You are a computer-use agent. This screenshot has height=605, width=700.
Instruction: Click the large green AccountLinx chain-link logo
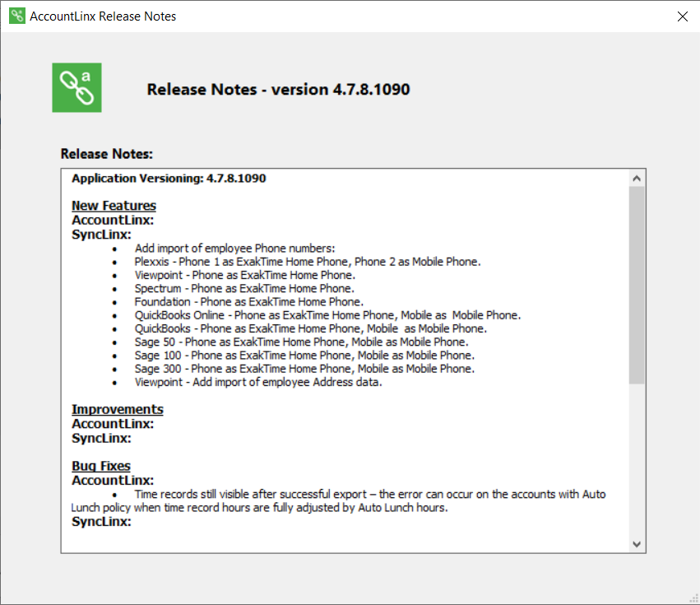click(x=76, y=87)
